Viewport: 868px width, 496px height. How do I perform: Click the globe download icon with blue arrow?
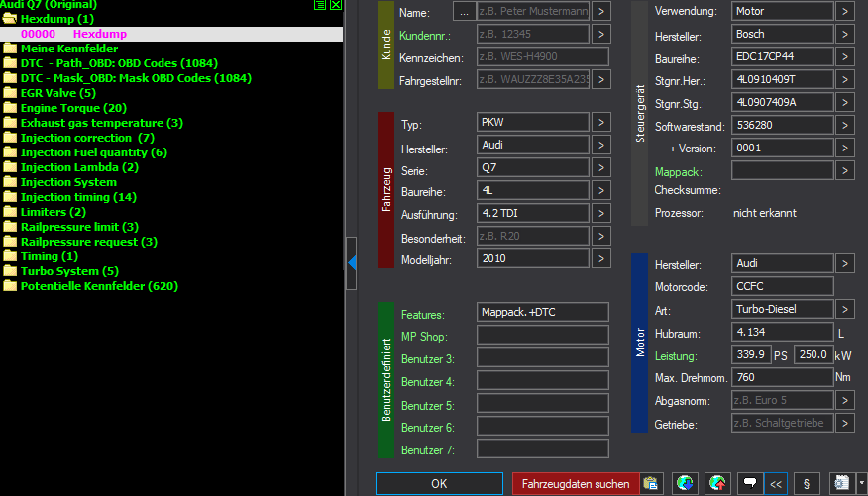pos(684,484)
